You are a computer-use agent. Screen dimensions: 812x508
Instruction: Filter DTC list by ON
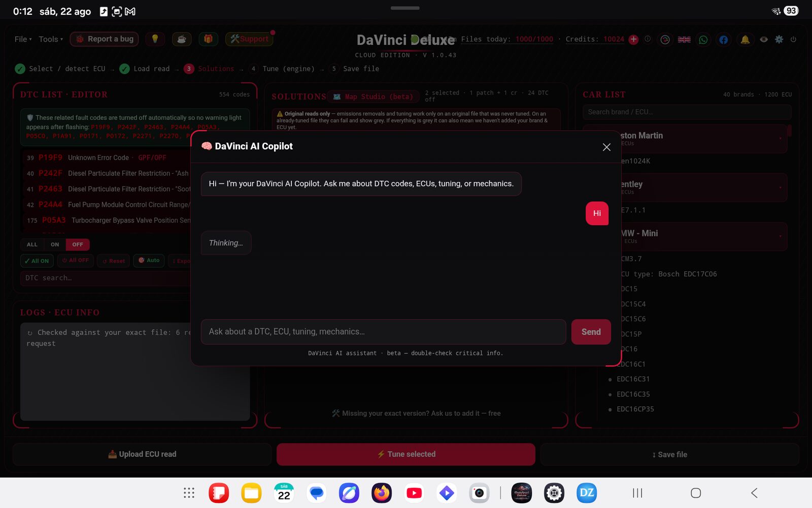(x=55, y=244)
